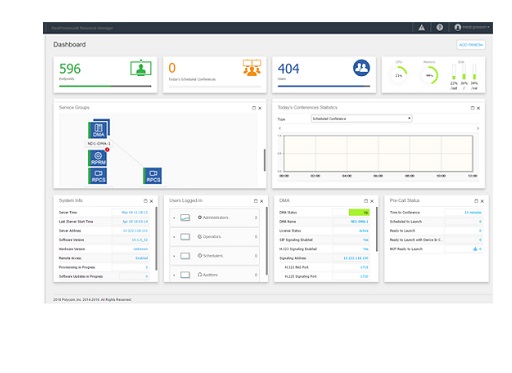Click the Administrators monitor icon
Viewport: 512px width, 373px height.
click(x=185, y=218)
